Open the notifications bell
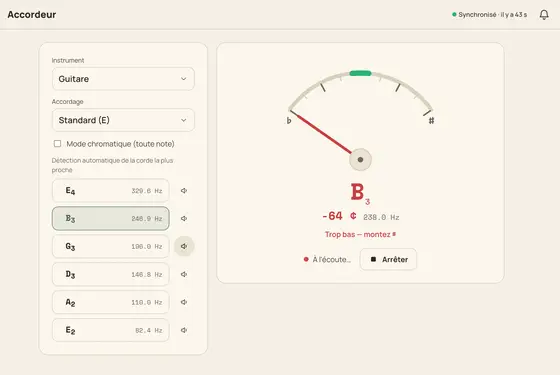Screen dimensions: 560x375 pyautogui.click(x=544, y=15)
